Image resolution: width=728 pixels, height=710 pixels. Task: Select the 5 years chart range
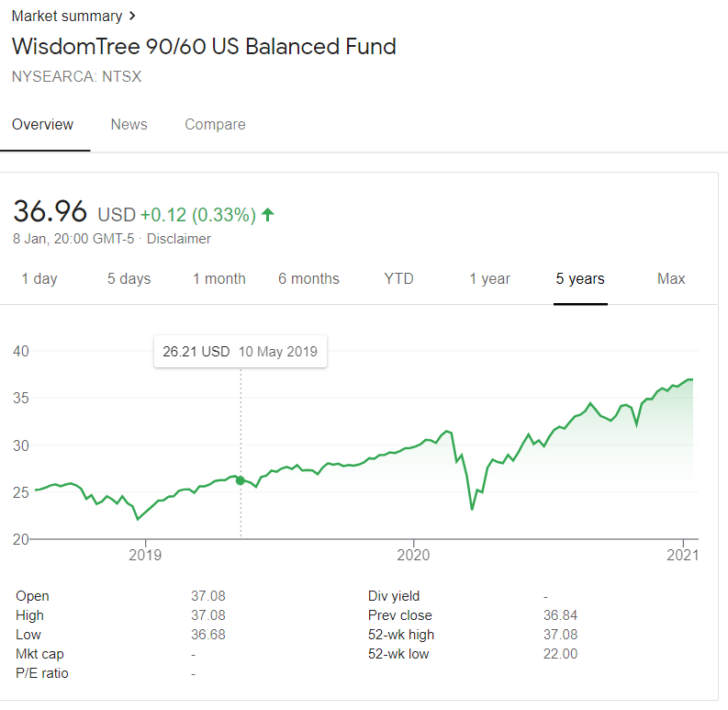[580, 279]
